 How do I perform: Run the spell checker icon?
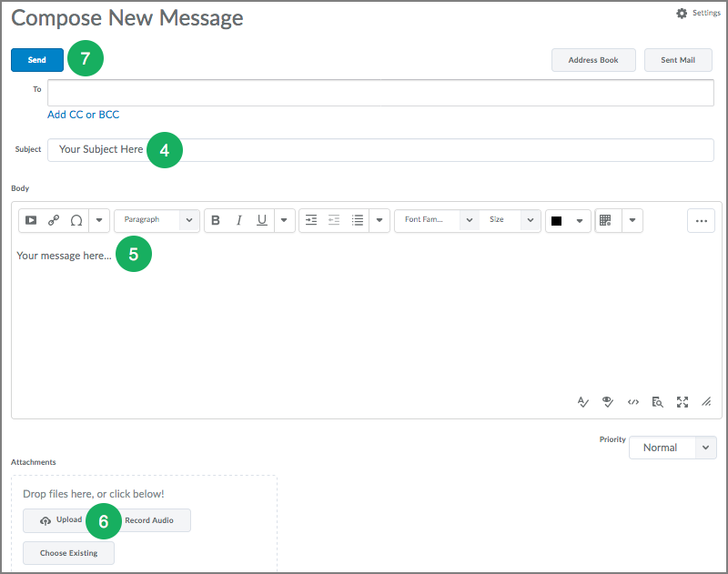[x=582, y=402]
